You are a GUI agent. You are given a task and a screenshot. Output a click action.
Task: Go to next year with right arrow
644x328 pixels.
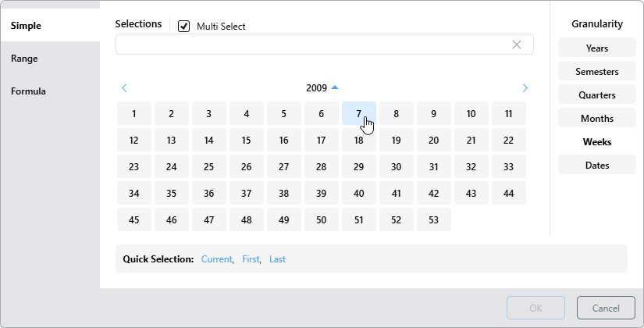[x=525, y=88]
